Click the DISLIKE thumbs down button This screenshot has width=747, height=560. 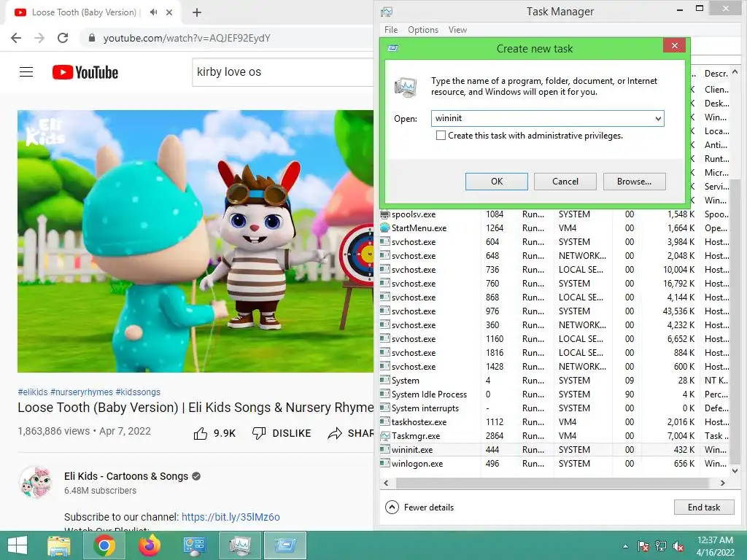coord(282,433)
